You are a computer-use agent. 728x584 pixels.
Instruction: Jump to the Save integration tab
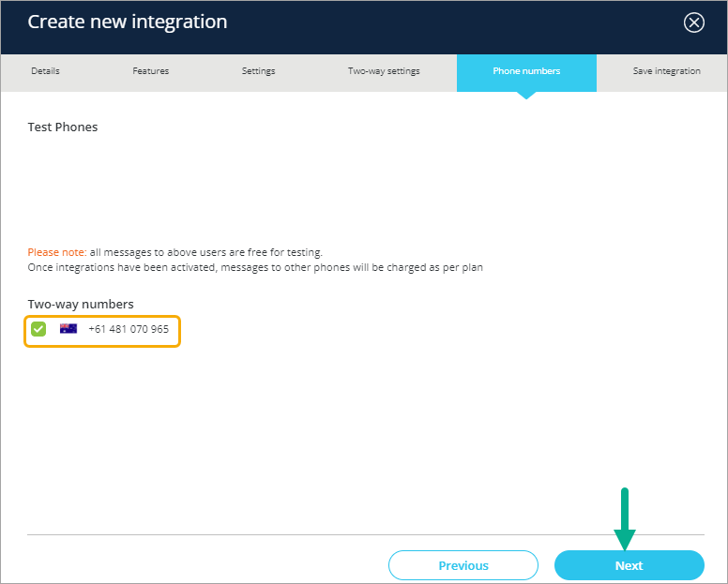(x=667, y=71)
